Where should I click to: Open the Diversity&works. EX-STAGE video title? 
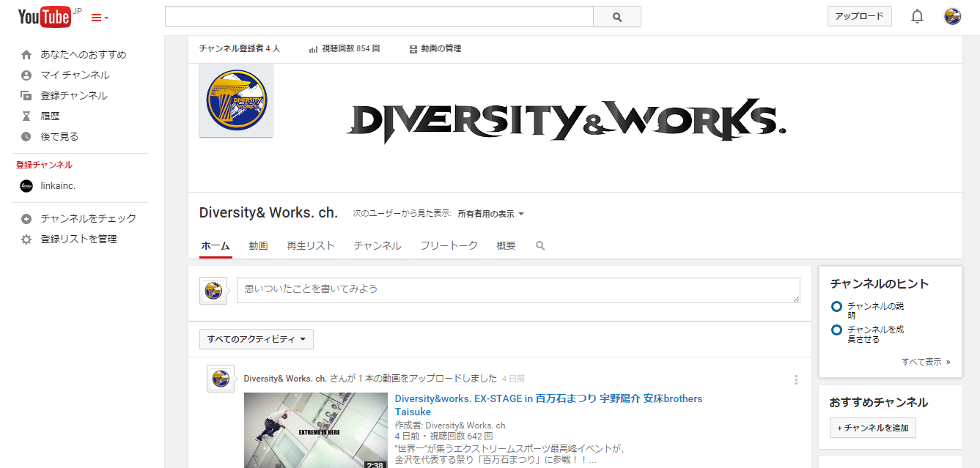click(x=548, y=405)
